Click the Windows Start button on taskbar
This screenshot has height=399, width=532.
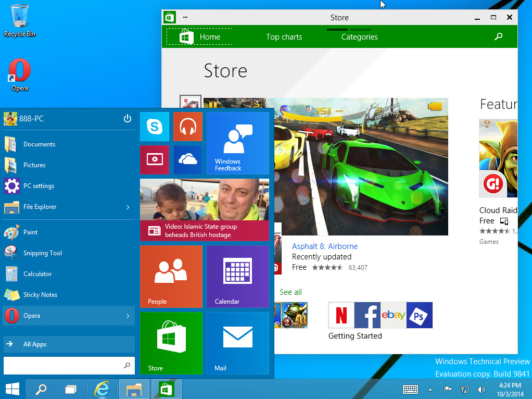click(12, 389)
